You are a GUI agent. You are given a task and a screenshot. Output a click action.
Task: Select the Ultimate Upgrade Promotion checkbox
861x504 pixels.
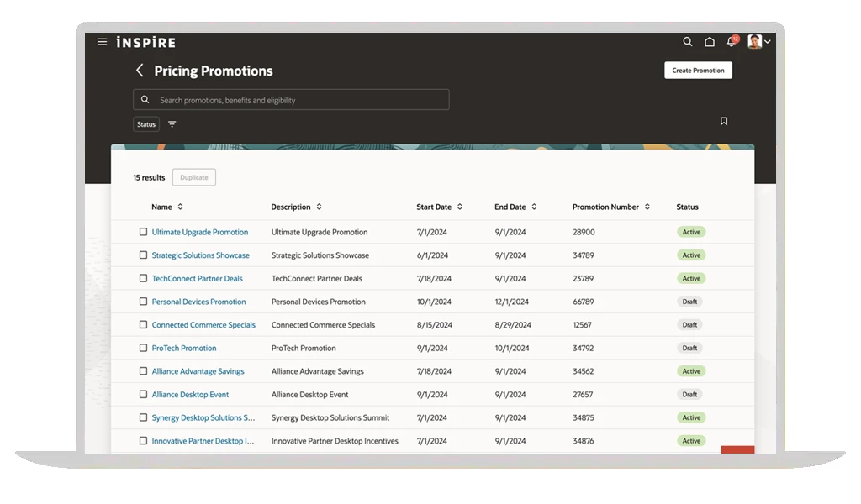point(143,232)
